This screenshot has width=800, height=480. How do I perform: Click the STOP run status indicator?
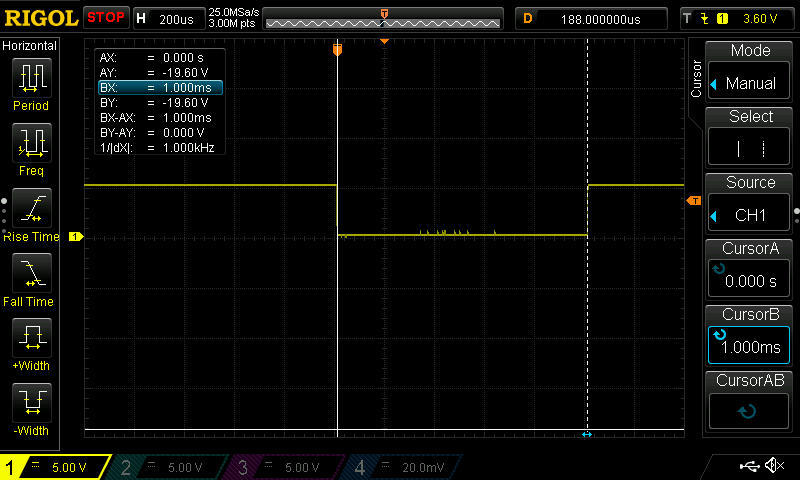pos(106,17)
